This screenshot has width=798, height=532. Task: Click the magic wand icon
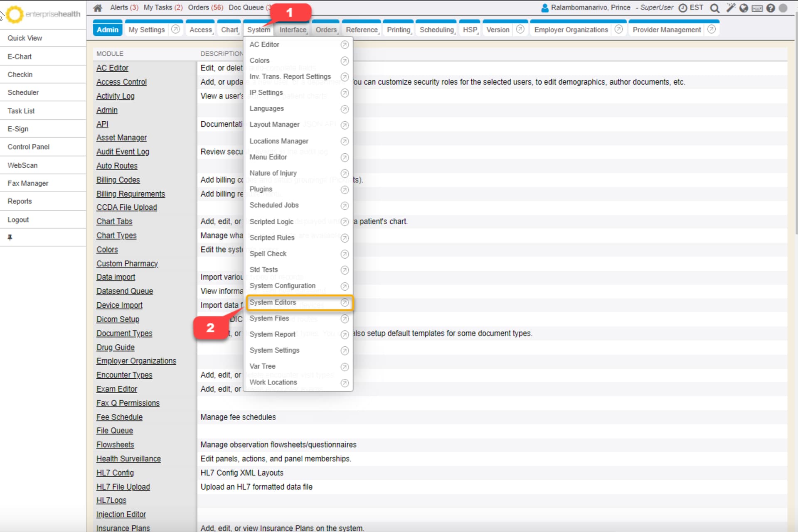tap(731, 8)
